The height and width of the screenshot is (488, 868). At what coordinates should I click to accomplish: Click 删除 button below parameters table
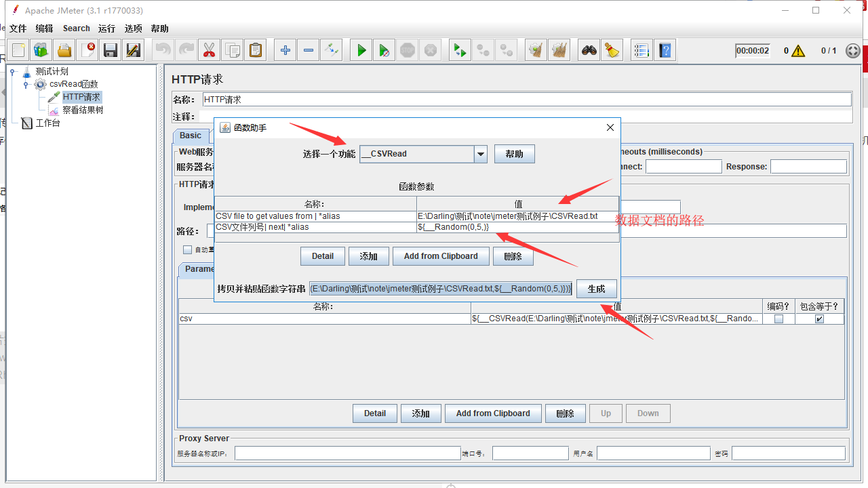pos(566,413)
